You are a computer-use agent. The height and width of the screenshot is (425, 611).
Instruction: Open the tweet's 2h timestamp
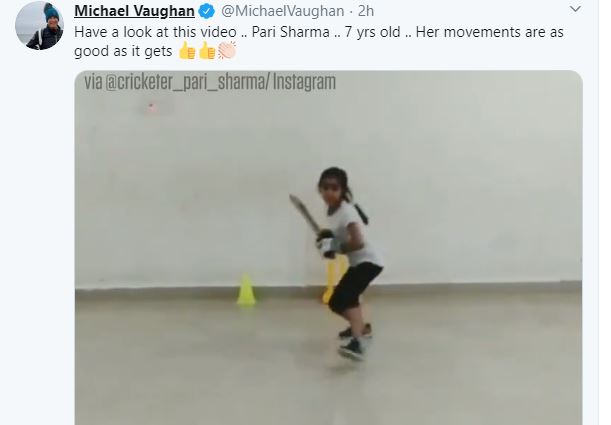(x=366, y=11)
